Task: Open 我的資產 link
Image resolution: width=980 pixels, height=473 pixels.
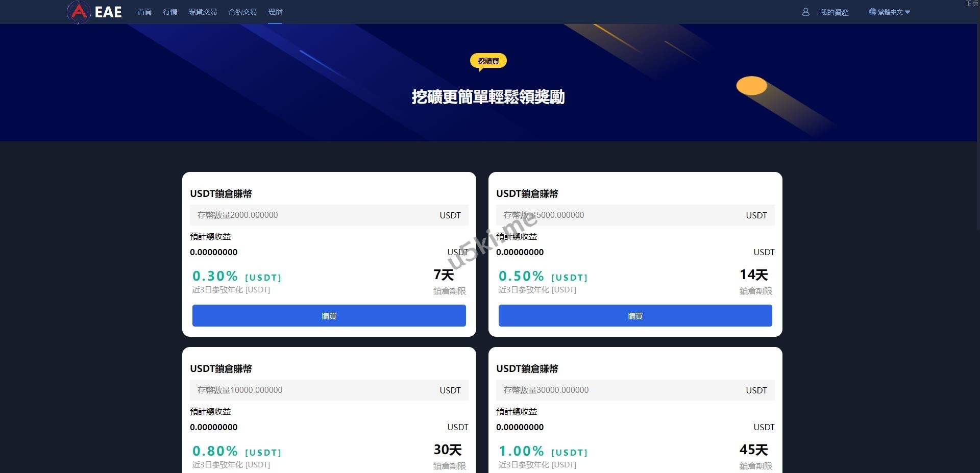Action: click(x=834, y=12)
